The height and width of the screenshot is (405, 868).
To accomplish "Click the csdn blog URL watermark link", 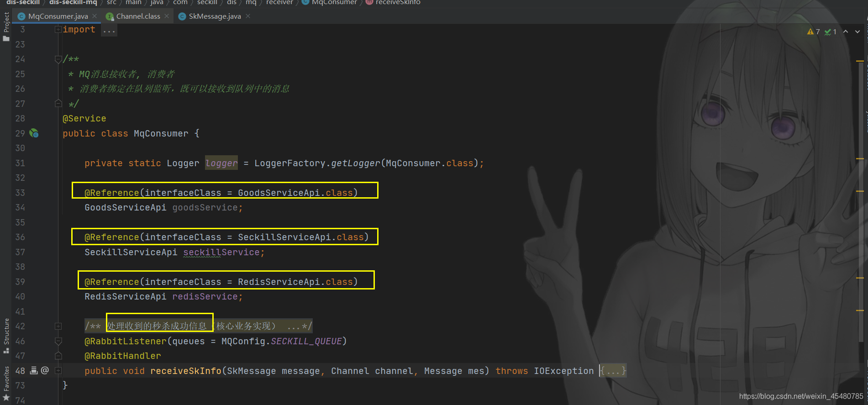I will tap(801, 396).
